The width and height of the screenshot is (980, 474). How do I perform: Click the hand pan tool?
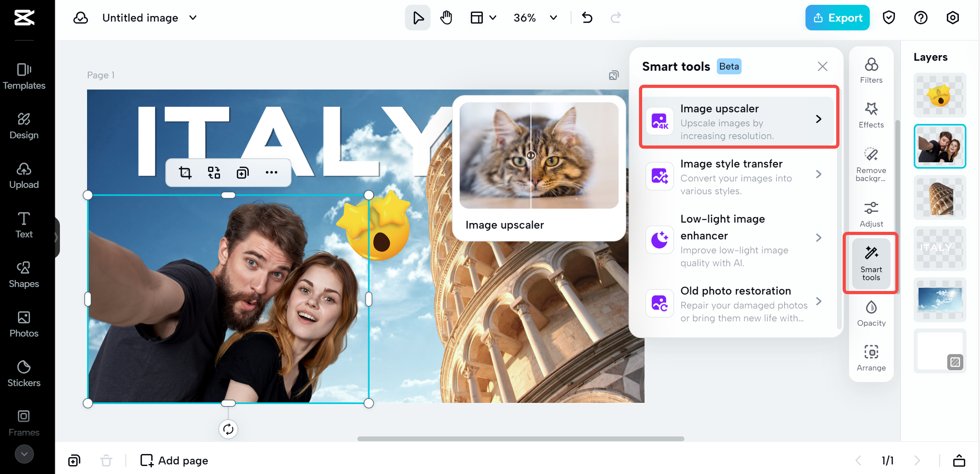(x=446, y=18)
